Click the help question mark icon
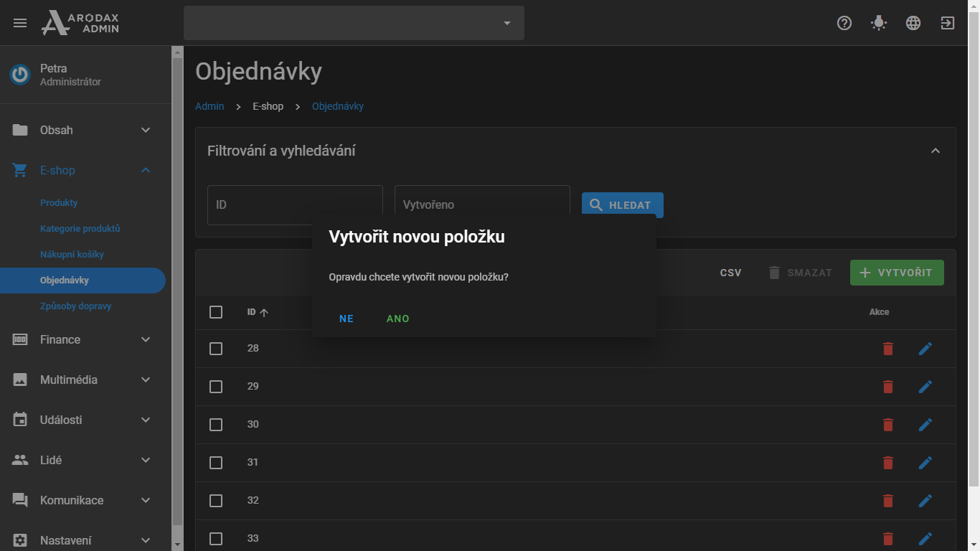 844,23
